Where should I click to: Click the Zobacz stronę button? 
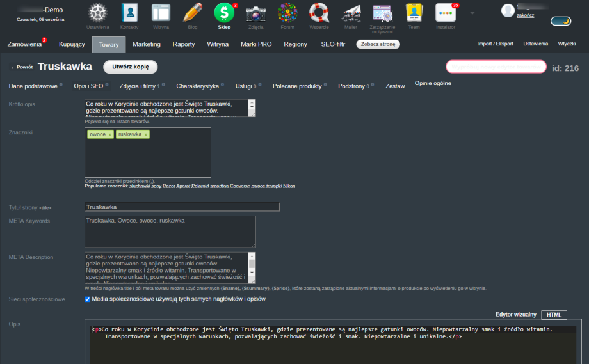coord(378,44)
